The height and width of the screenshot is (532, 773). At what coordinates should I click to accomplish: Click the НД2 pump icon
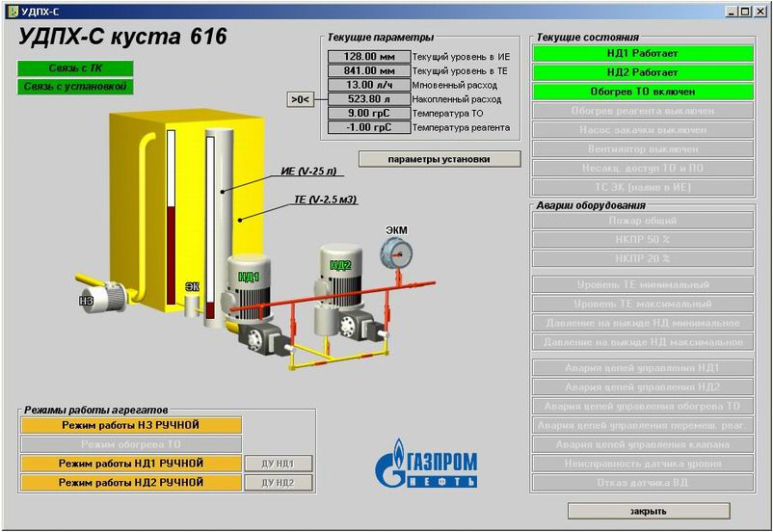click(x=341, y=279)
